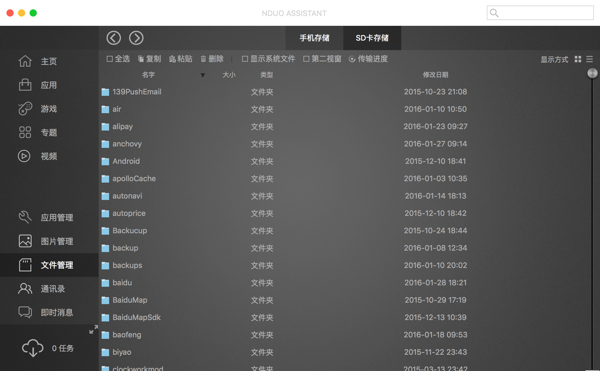
Task: Click the vertical scrollbar knob
Action: click(x=592, y=73)
